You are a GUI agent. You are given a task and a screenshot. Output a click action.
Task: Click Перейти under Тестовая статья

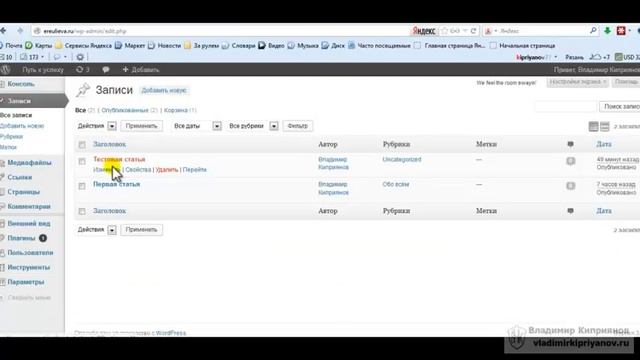(195, 169)
